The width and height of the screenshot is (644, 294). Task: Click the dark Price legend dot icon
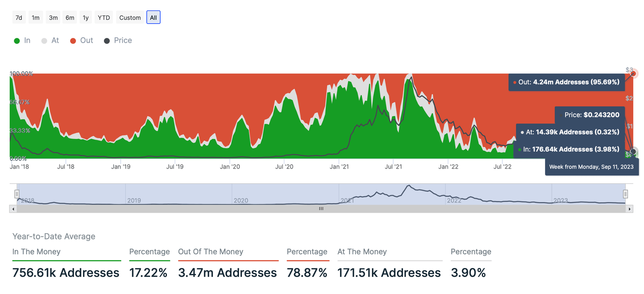(106, 40)
